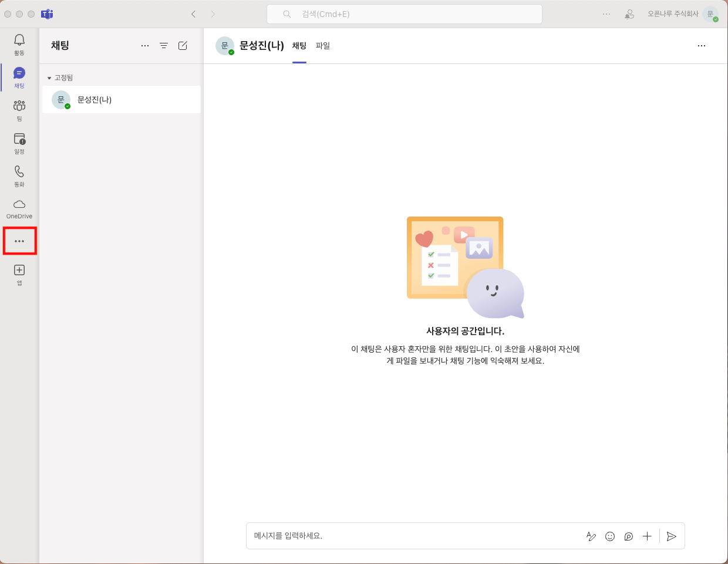Open chat list more options ellipsis
The image size is (728, 564).
(x=145, y=46)
